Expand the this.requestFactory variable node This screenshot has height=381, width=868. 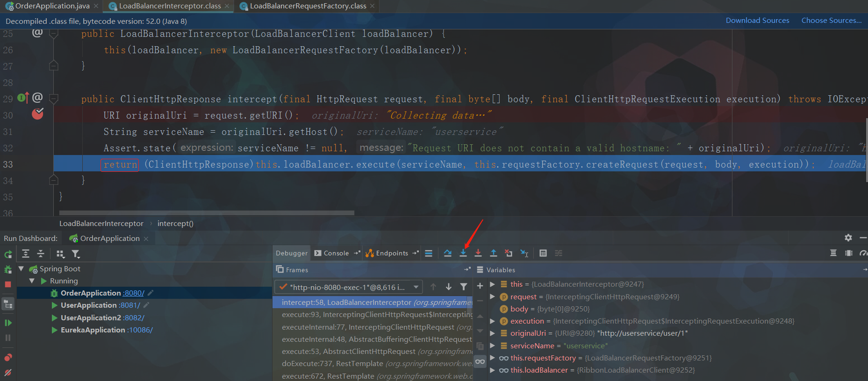(x=492, y=358)
